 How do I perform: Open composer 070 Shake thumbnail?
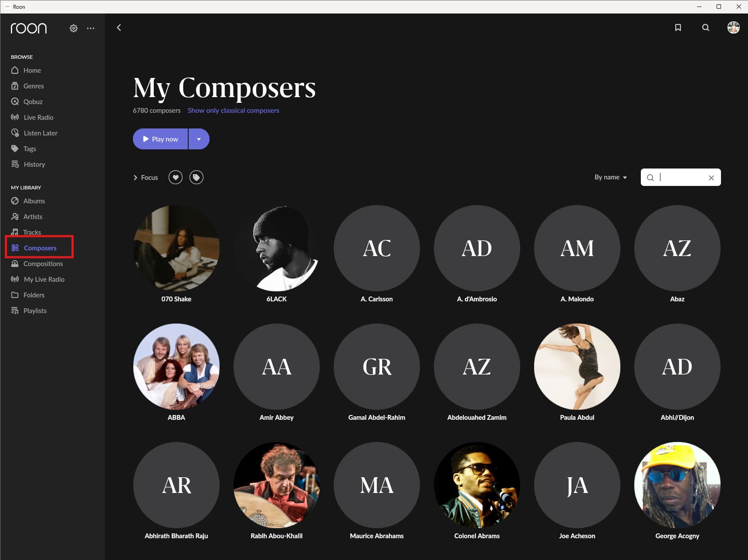point(176,248)
